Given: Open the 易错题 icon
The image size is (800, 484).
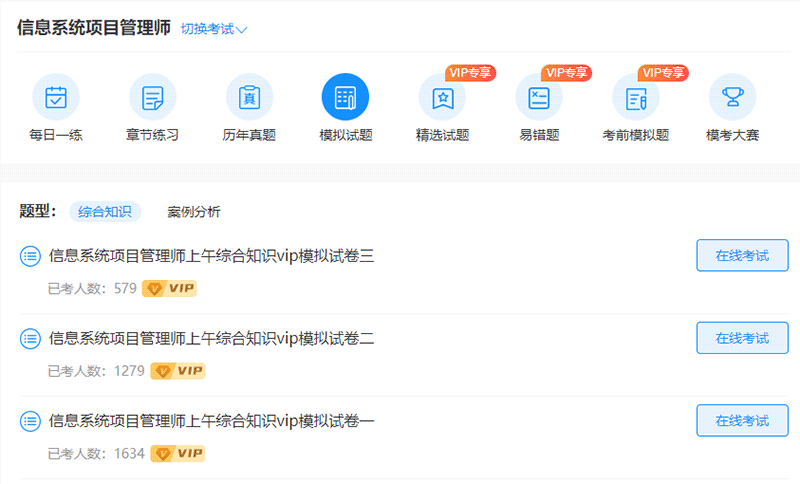Looking at the screenshot, I should pos(539,98).
